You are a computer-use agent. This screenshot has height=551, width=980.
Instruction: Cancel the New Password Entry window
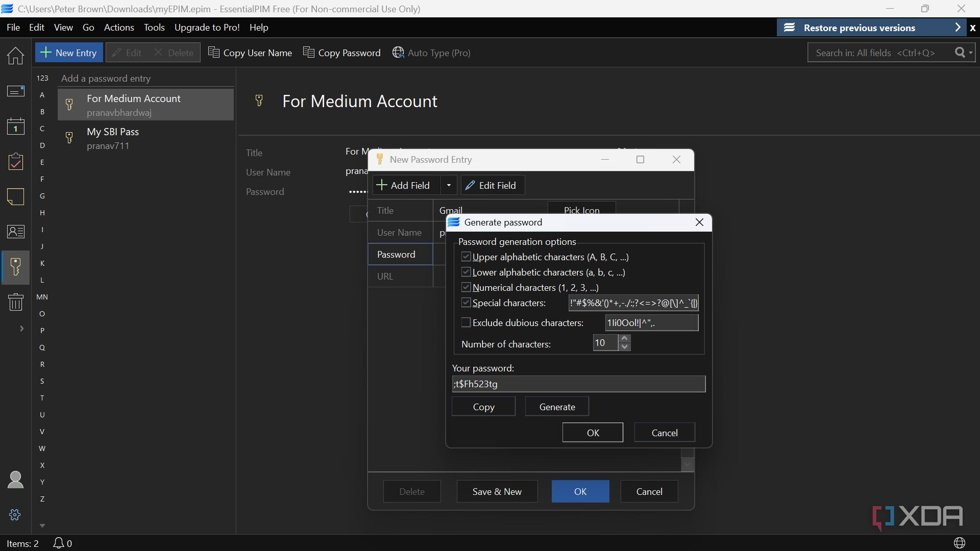649,491
